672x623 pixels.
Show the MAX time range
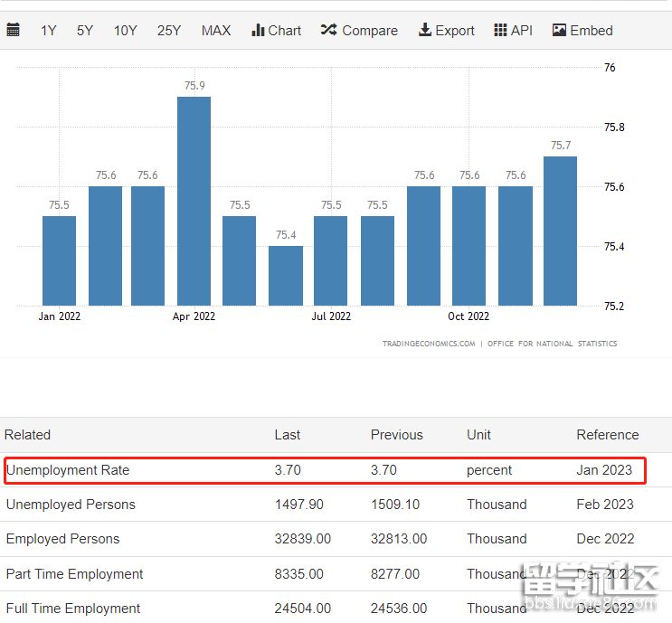point(216,30)
